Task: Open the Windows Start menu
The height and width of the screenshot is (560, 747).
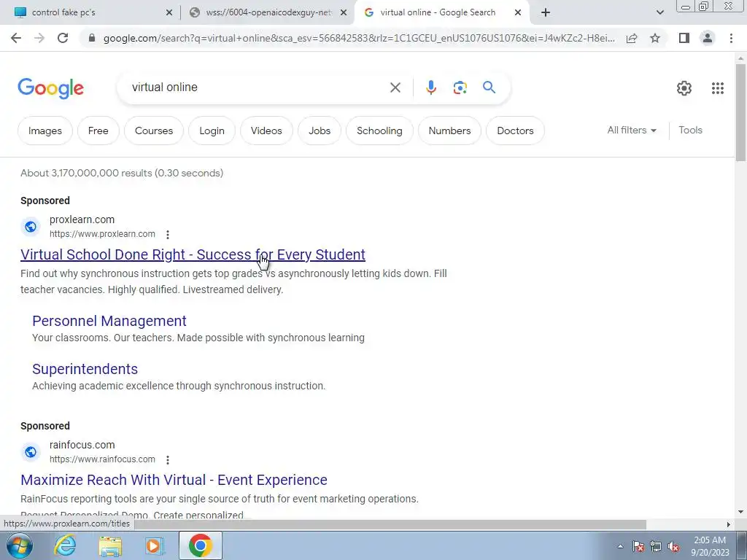Action: [x=19, y=545]
